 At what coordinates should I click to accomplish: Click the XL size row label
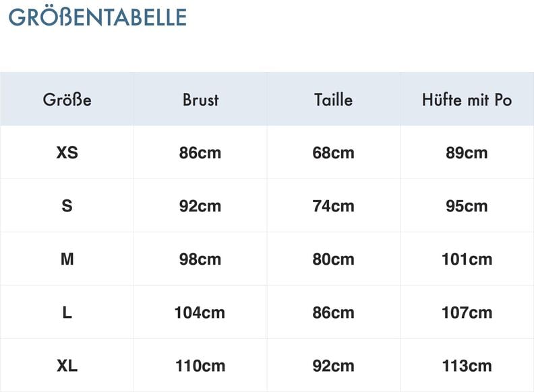point(67,366)
